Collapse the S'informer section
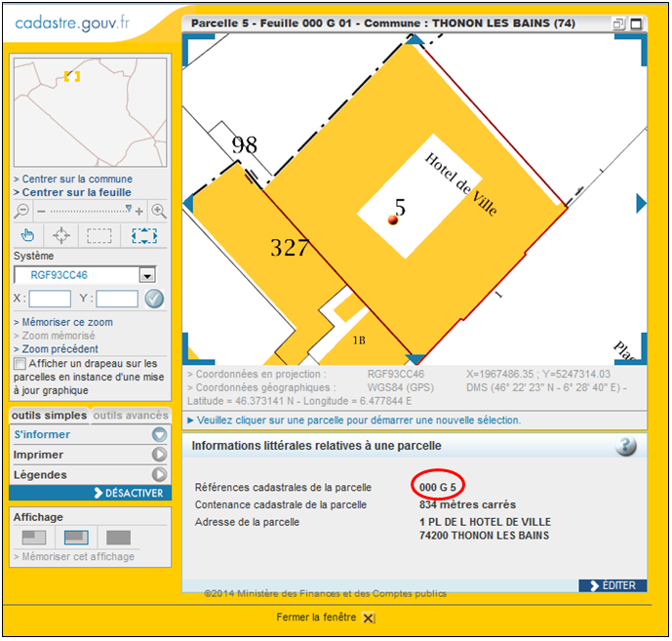This screenshot has width=672, height=641. click(x=159, y=435)
